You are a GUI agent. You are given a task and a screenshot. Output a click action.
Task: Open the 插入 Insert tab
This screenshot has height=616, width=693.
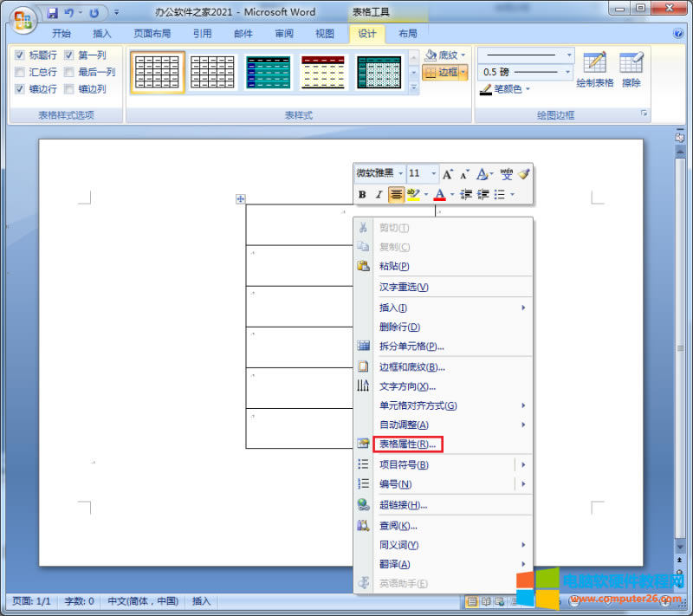pos(101,34)
